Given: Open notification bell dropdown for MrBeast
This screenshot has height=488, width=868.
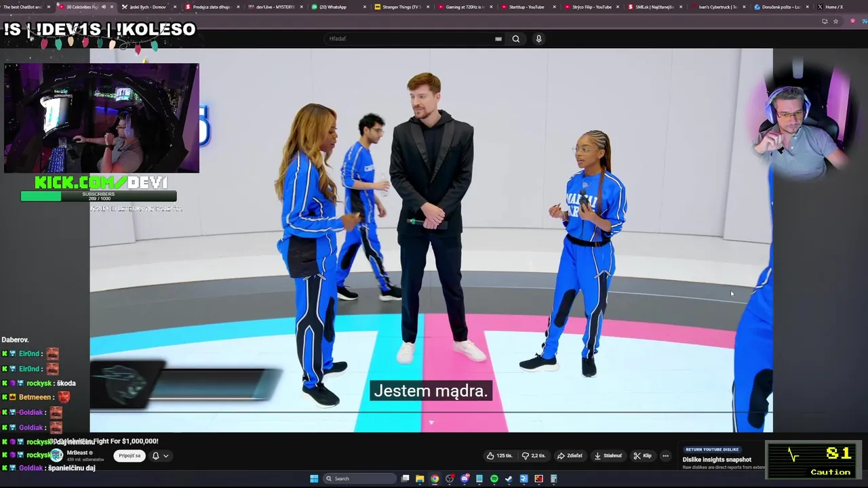Looking at the screenshot, I should [x=160, y=455].
